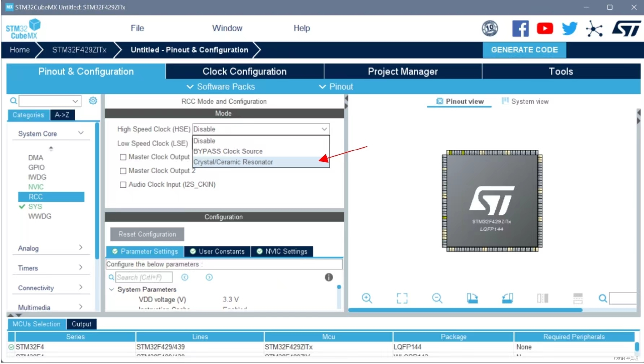The image size is (644, 364).
Task: Click the ST logo in the top right
Action: 626,28
